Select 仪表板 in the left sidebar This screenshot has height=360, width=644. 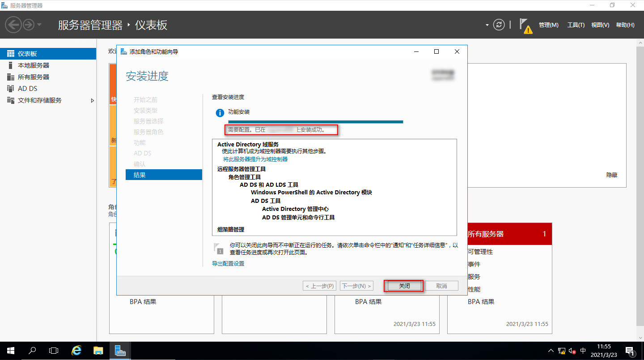point(48,54)
